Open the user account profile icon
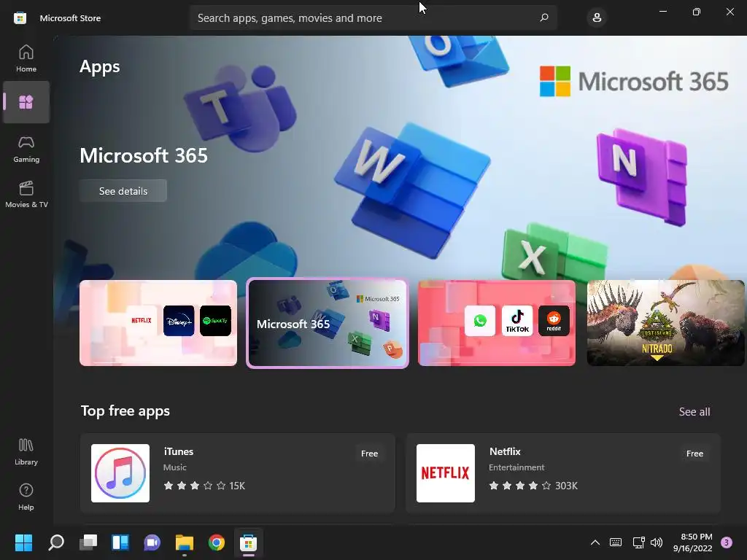The height and width of the screenshot is (560, 747). (597, 17)
